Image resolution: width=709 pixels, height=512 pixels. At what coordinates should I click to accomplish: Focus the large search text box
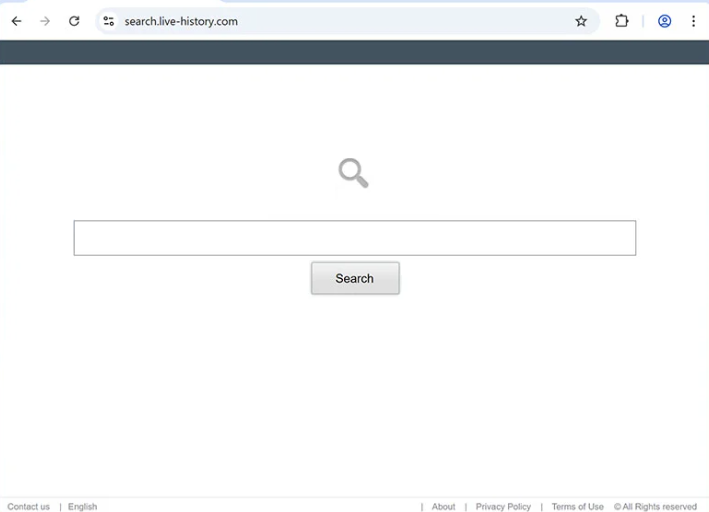pos(354,238)
